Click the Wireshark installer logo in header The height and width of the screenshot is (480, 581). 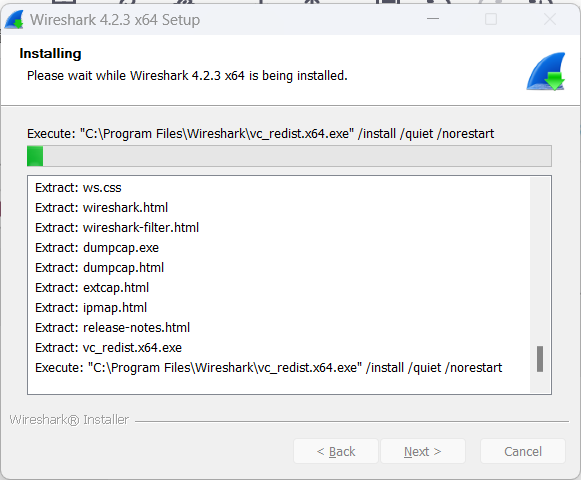pyautogui.click(x=546, y=72)
